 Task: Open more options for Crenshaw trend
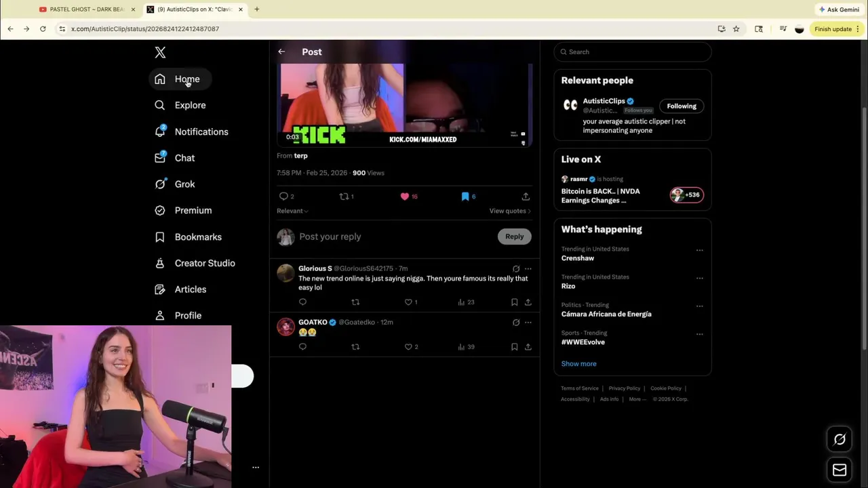click(699, 250)
